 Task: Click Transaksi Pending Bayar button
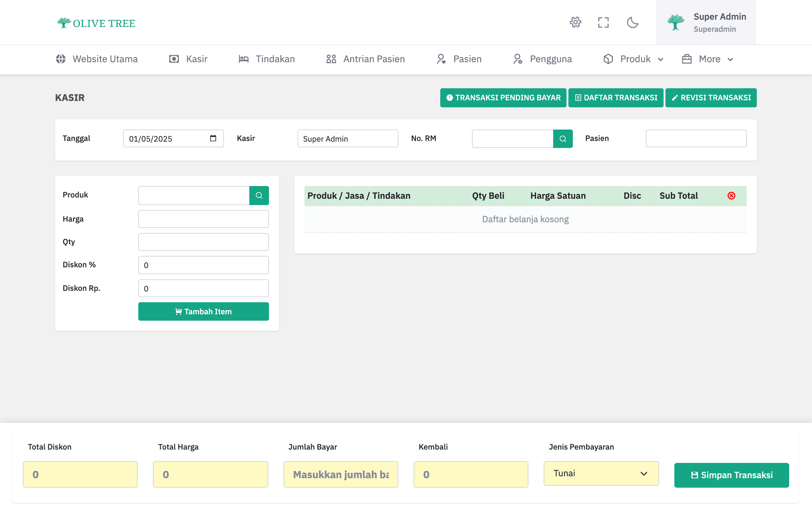(x=503, y=98)
